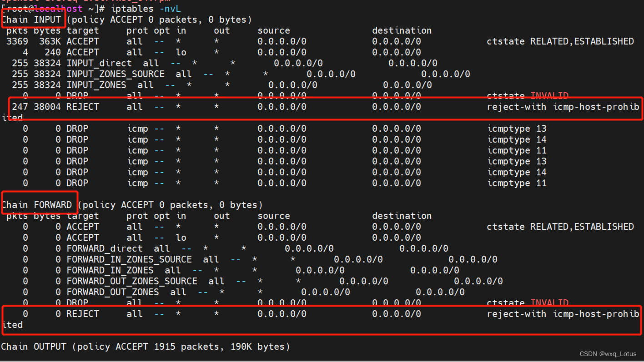
Task: Click 'ctstate RELATED,ESTABLISHED' in INPUT chain
Action: pyautogui.click(x=560, y=41)
